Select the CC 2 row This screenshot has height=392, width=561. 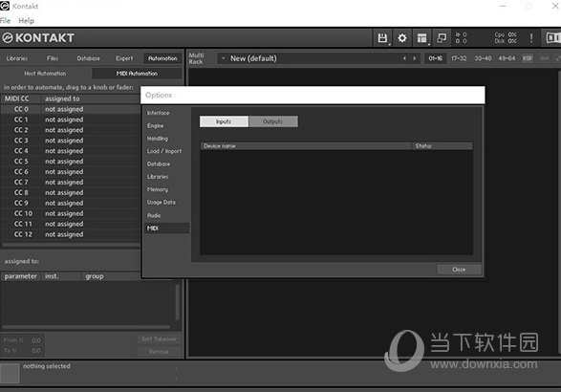pos(71,130)
